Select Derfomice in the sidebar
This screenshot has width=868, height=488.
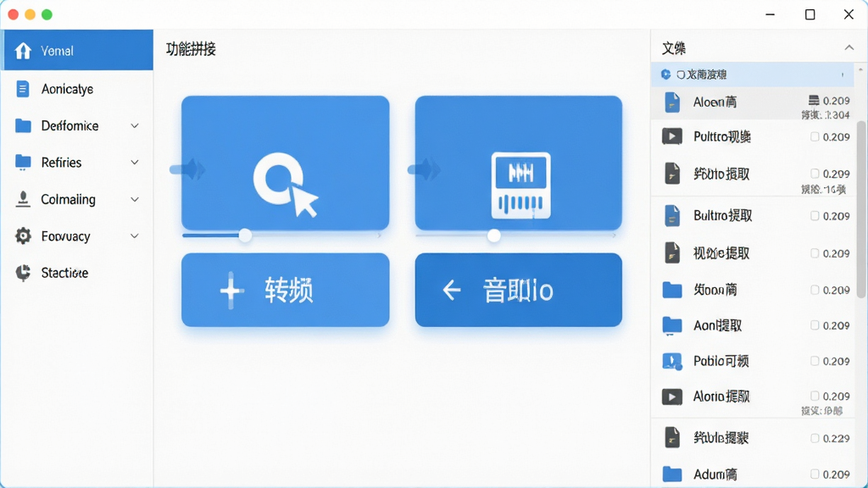[x=77, y=125]
